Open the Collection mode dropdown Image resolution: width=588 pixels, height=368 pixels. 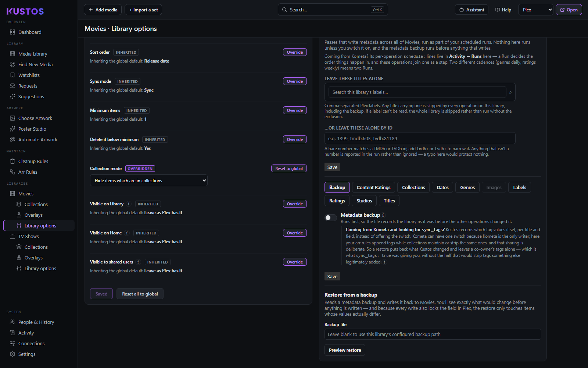pyautogui.click(x=149, y=180)
